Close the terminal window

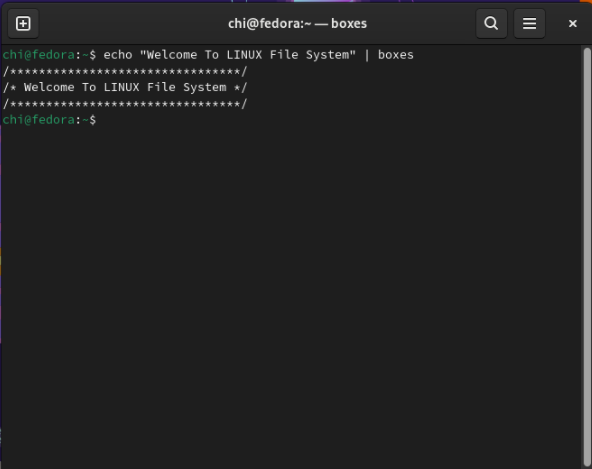pos(572,23)
